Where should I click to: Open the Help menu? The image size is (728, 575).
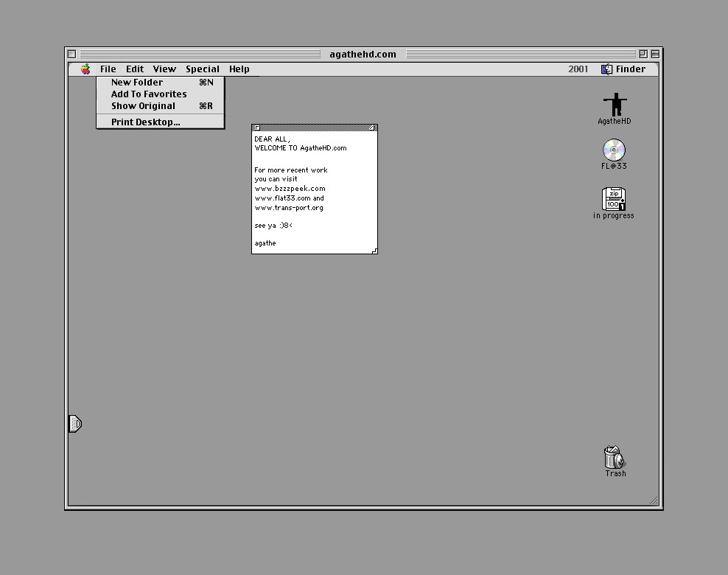[239, 69]
